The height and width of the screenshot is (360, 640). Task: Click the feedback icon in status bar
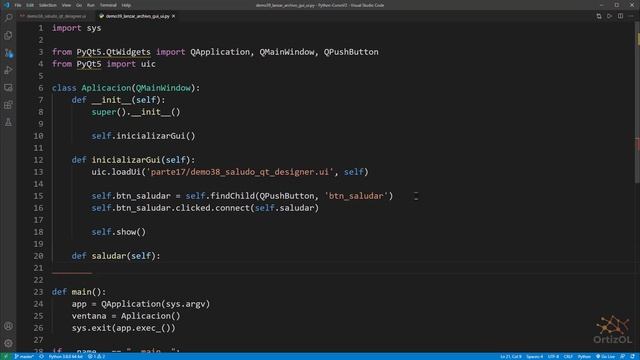(622, 356)
